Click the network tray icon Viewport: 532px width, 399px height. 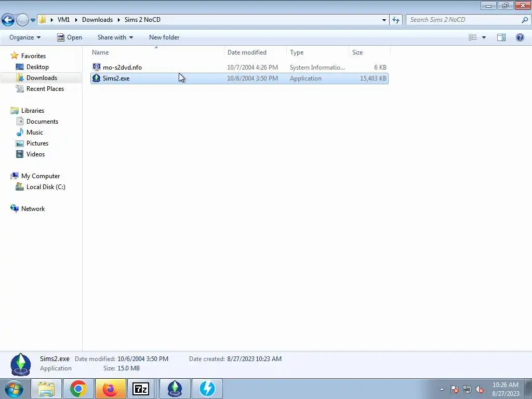tap(467, 390)
